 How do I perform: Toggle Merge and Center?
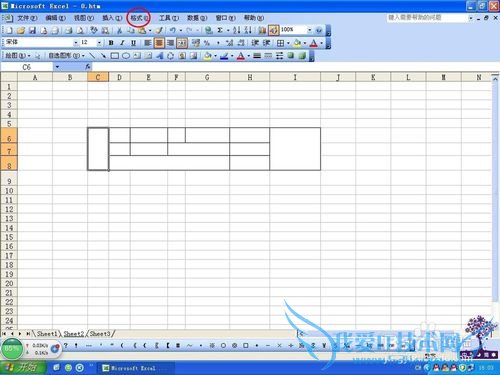[x=182, y=43]
